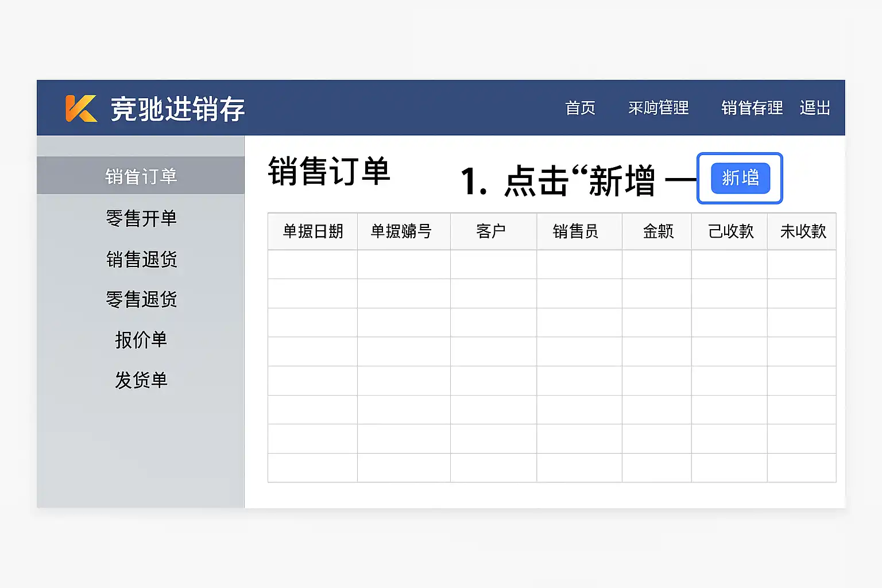
Task: Go to 报价单 in the sidebar
Action: click(141, 340)
